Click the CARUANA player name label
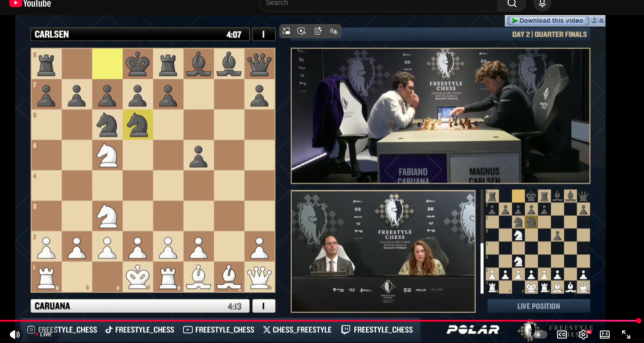 [52, 306]
